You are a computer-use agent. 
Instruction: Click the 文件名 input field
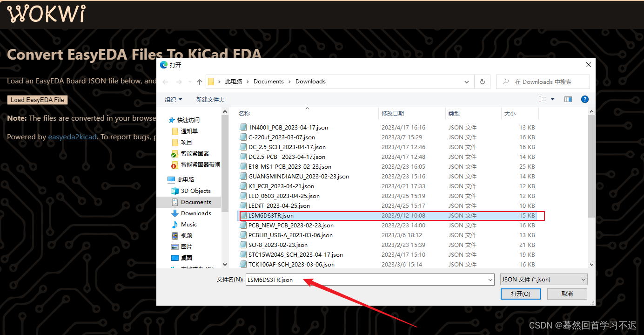click(x=370, y=280)
